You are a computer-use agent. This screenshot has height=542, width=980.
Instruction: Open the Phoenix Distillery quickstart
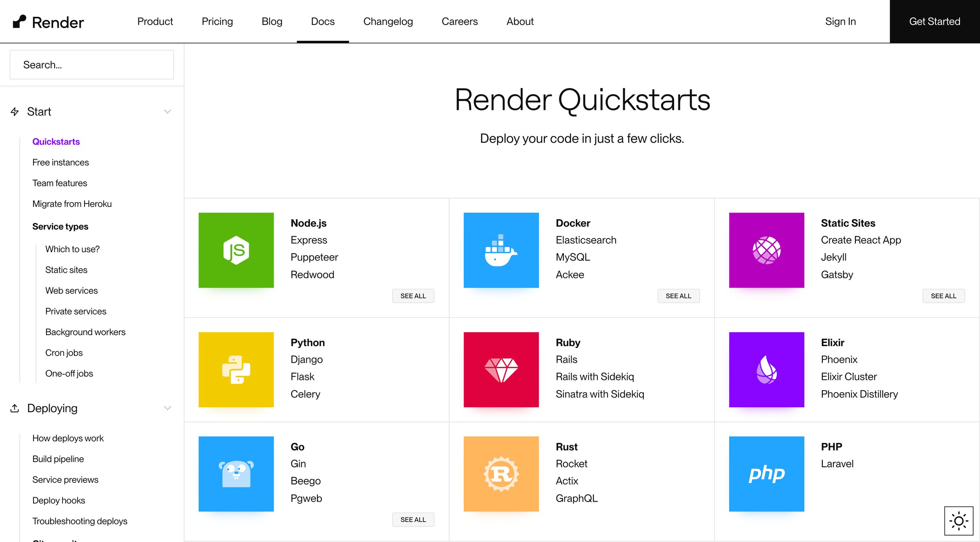click(859, 394)
